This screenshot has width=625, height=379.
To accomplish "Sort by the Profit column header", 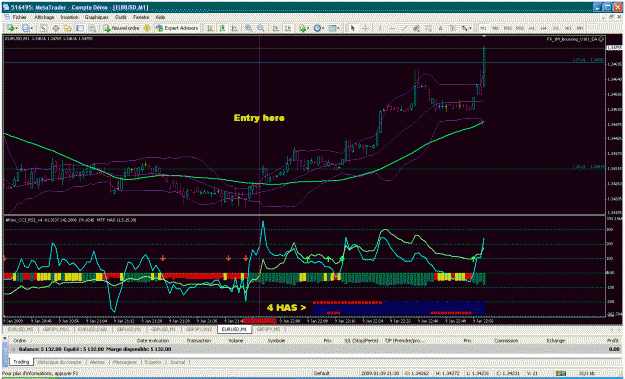I will click(613, 341).
